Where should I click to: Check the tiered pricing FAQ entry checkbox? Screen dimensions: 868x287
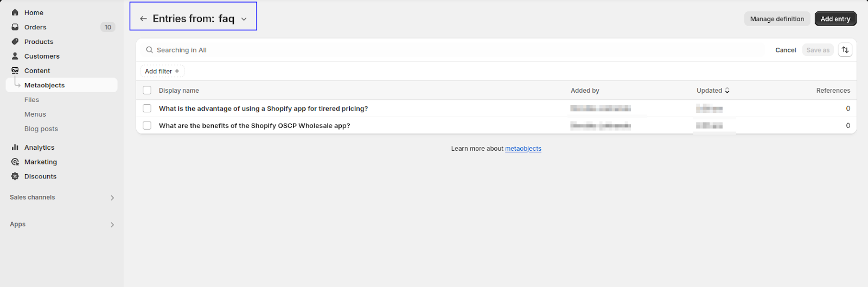(x=147, y=109)
